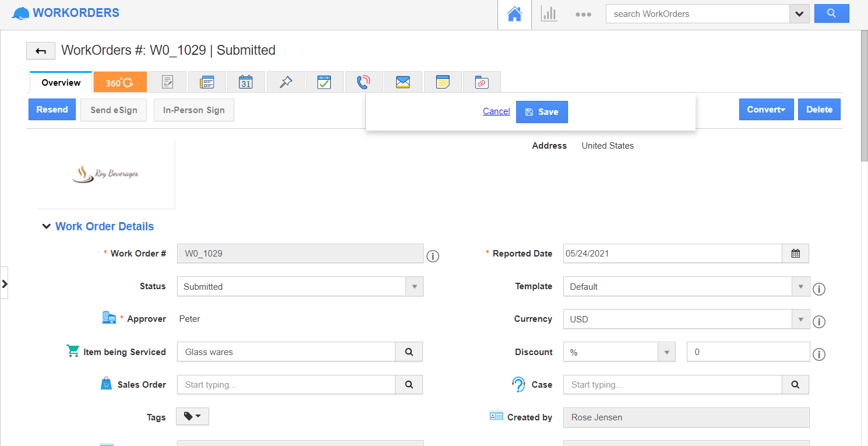
Task: Open the Call Logs phone tab
Action: (364, 82)
